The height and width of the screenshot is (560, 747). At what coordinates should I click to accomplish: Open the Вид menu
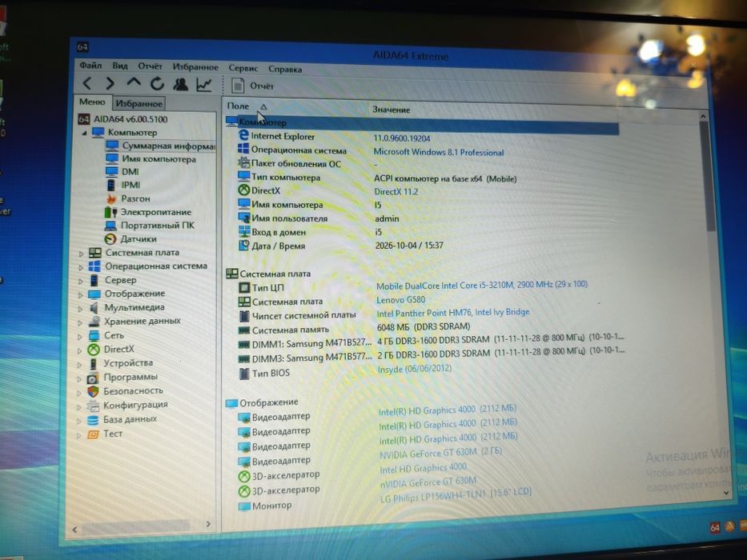coord(120,66)
